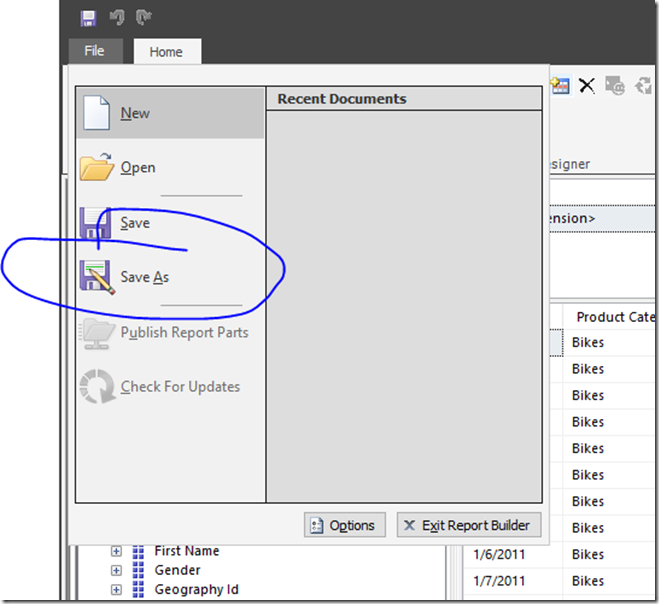Expand the Gender tree node
Screen dimensions: 659x604
[x=116, y=570]
